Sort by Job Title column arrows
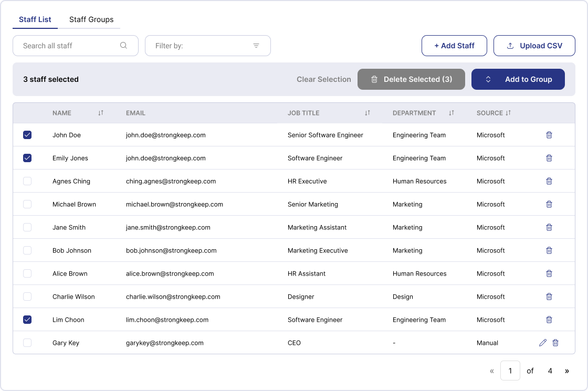This screenshot has height=391, width=588. (x=367, y=113)
